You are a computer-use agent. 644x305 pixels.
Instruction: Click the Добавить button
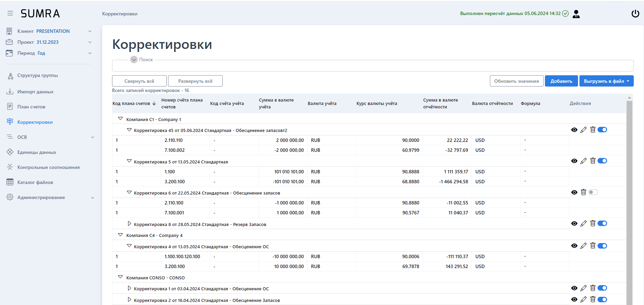[561, 81]
